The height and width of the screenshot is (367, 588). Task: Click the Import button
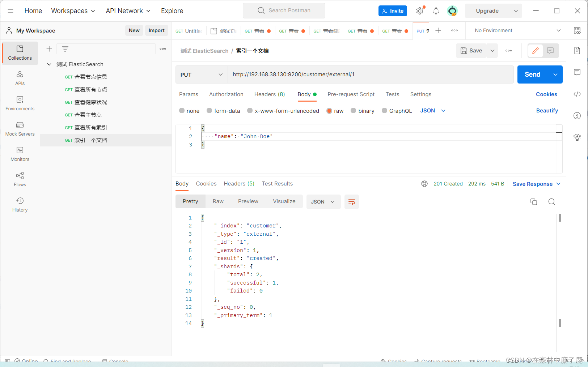pyautogui.click(x=157, y=30)
